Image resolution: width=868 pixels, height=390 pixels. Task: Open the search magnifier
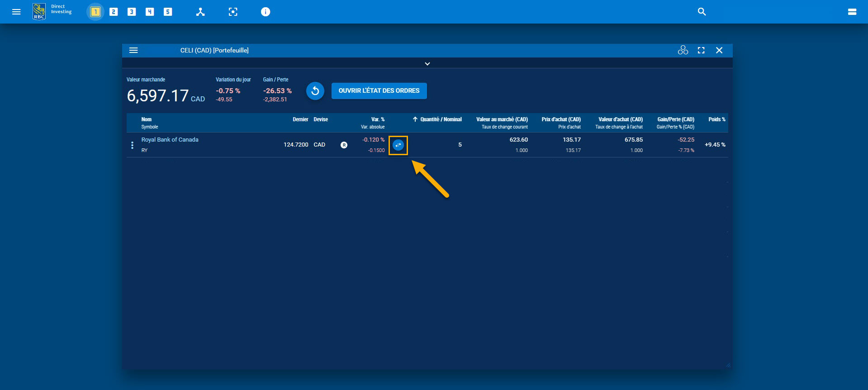coord(702,12)
